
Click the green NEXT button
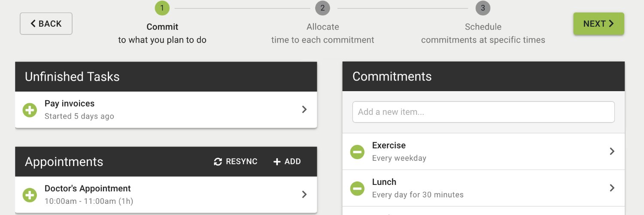tap(598, 24)
